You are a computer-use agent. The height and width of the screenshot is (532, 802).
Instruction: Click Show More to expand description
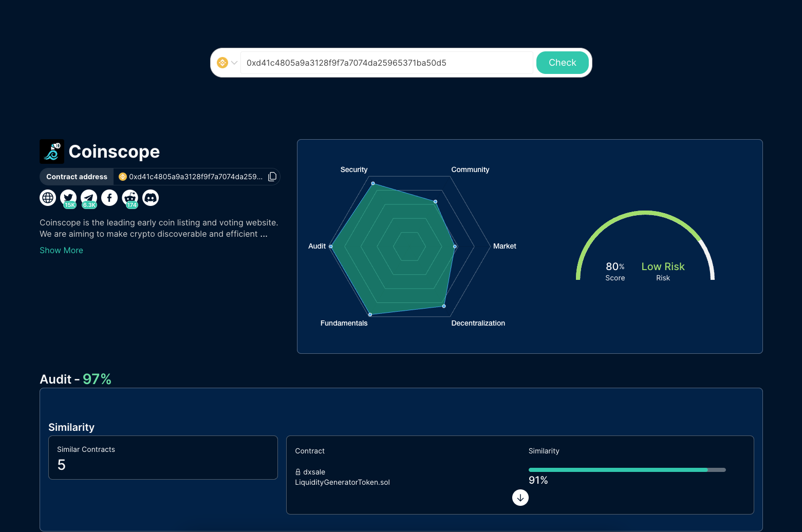[61, 250]
